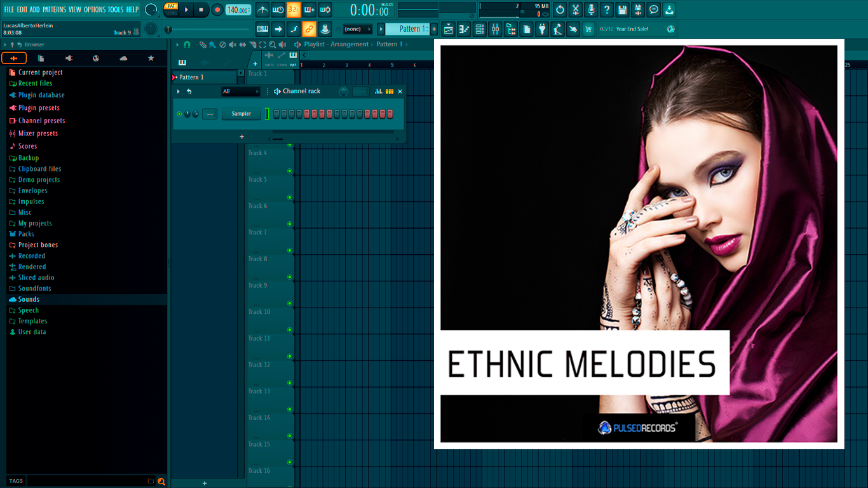Toggle Track 9 green mute light
This screenshot has width=868, height=488.
pos(290,304)
